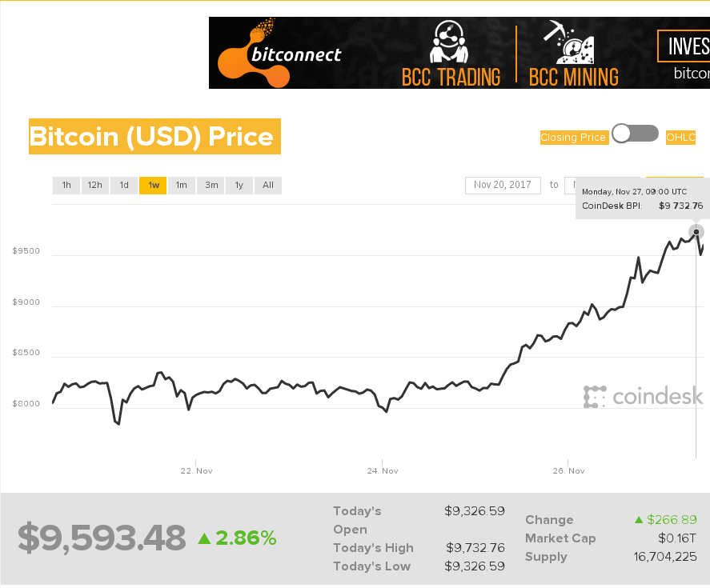Viewport: 710px width, 588px height.
Task: Show the 1y price history
Action: click(239, 185)
